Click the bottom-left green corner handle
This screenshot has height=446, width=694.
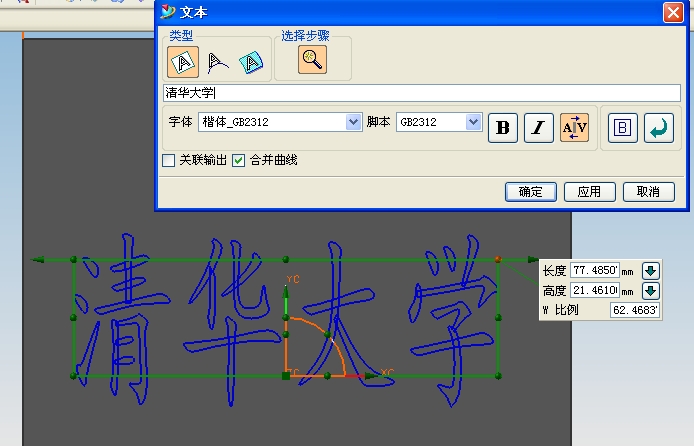point(73,376)
